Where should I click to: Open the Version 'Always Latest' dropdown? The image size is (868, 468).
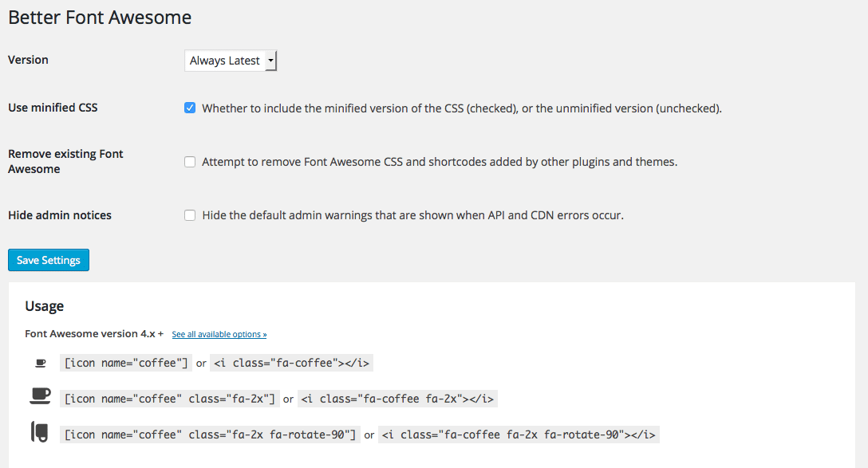[231, 61]
